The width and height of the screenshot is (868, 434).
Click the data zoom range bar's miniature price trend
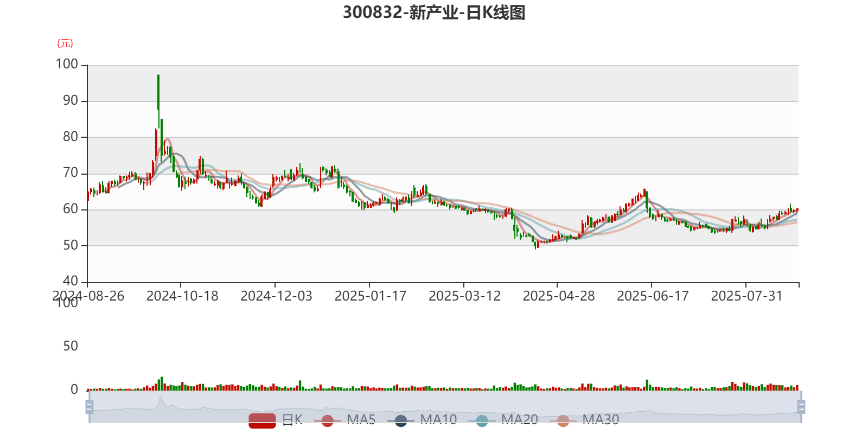(445, 406)
